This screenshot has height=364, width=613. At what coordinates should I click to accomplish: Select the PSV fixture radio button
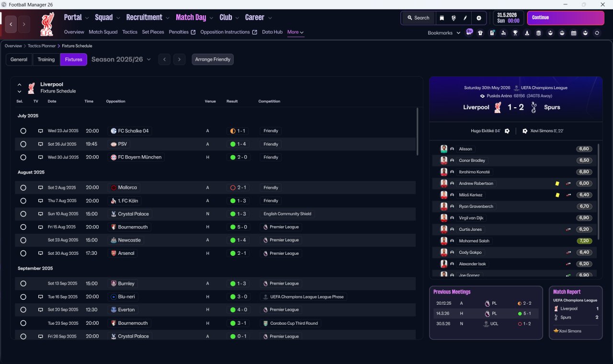point(23,144)
